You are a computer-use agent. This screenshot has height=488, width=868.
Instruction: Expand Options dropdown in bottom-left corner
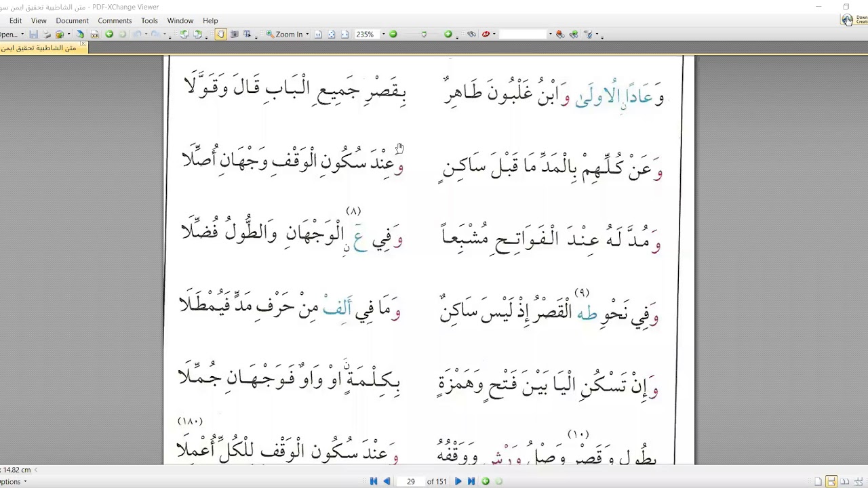point(14,481)
